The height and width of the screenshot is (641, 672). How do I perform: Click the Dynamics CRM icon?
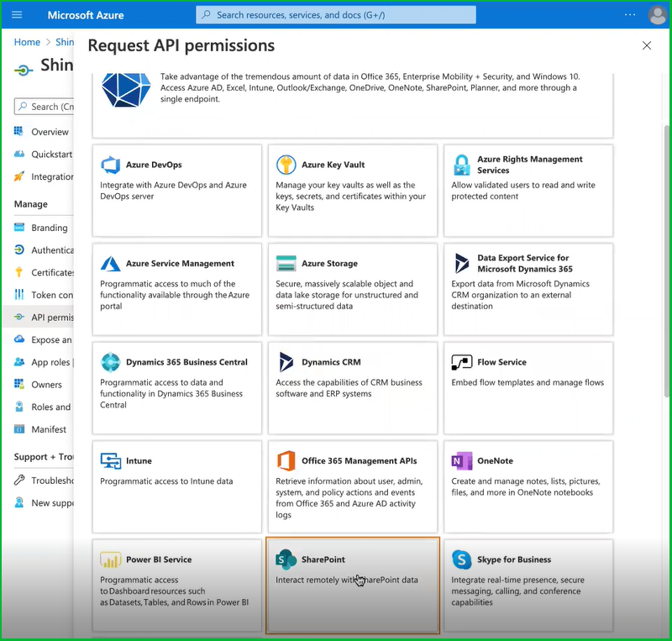(x=286, y=362)
